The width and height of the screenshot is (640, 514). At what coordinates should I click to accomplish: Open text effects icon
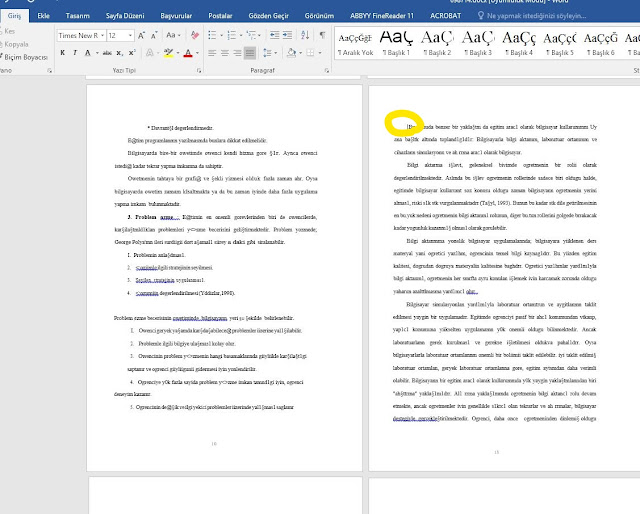(150, 53)
